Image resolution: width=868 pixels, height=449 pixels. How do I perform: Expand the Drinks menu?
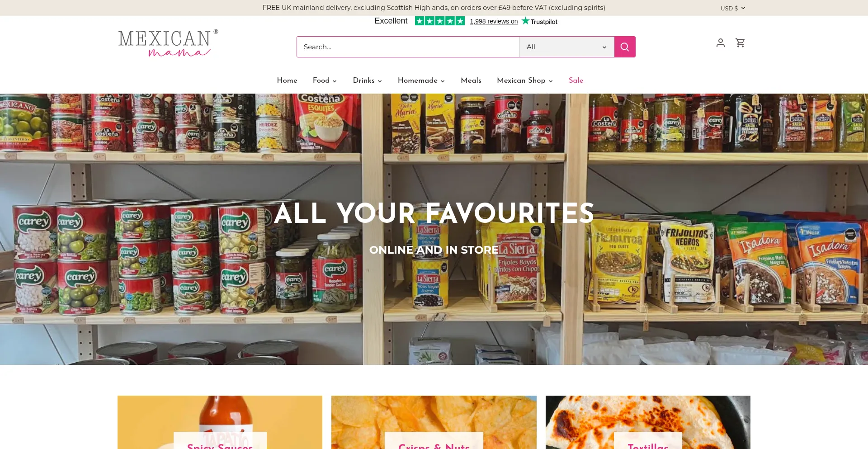click(368, 80)
